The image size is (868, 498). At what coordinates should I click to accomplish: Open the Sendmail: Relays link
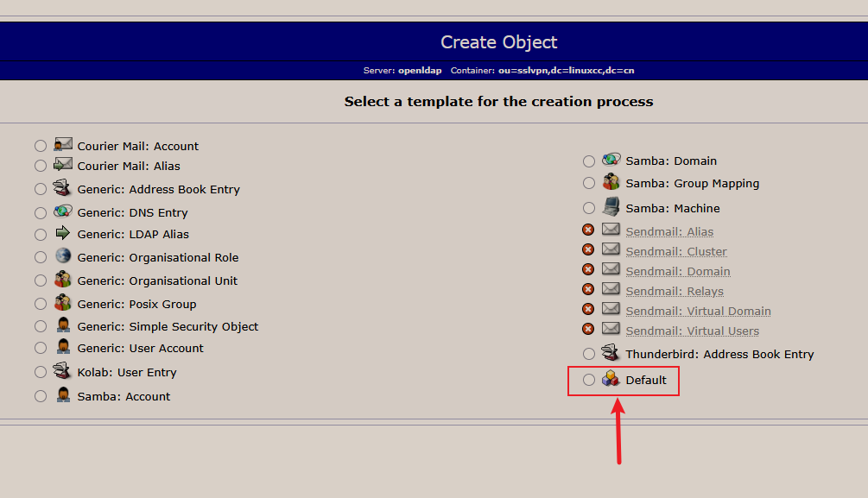click(675, 292)
